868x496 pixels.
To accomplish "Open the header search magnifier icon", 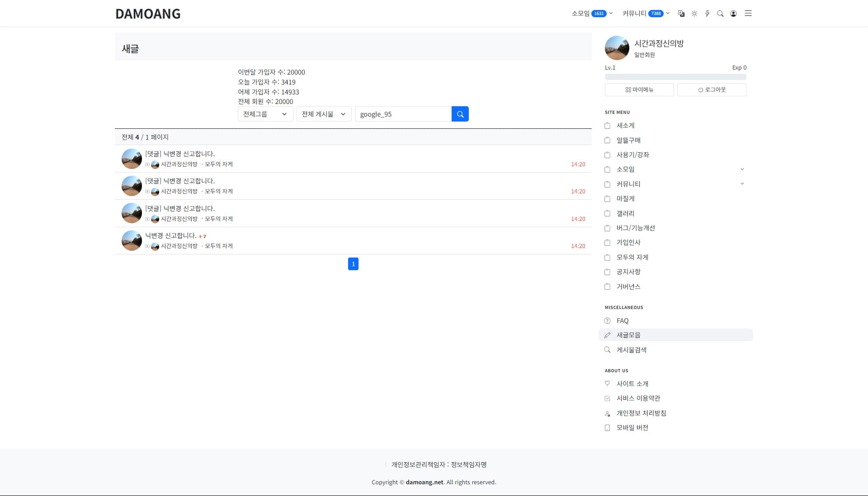I will (720, 14).
